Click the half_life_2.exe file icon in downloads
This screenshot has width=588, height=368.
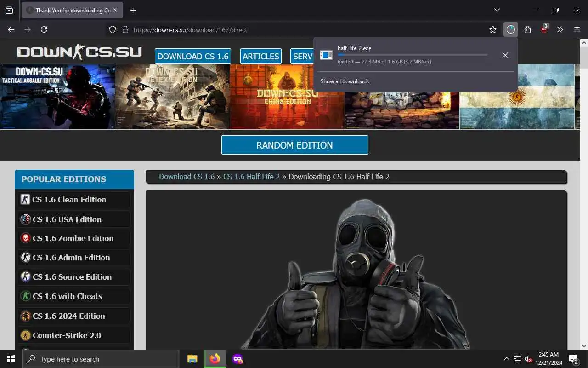[x=326, y=55]
